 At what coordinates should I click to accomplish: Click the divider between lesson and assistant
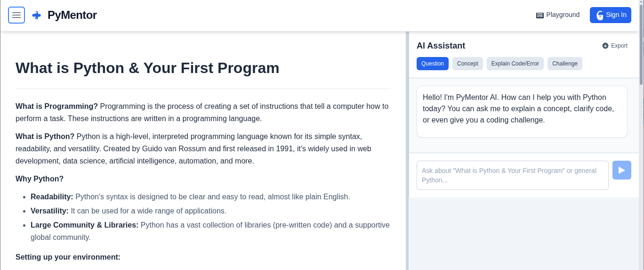407,151
